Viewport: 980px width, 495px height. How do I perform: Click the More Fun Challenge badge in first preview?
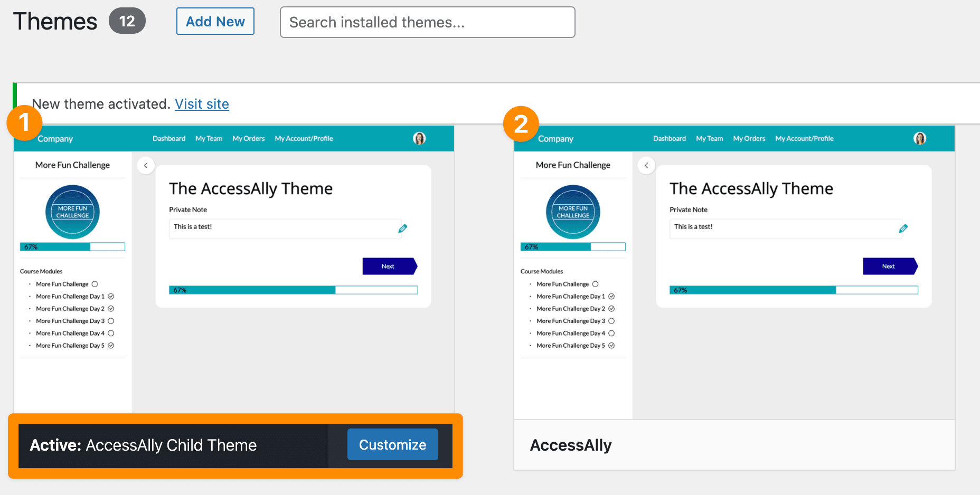pos(72,212)
